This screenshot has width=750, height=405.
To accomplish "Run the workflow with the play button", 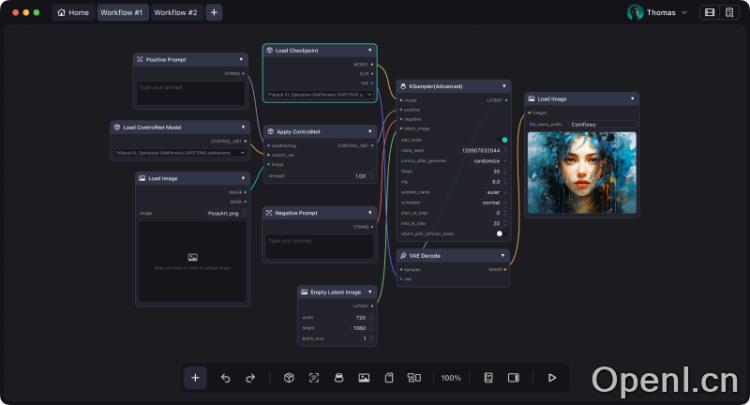I will (551, 378).
